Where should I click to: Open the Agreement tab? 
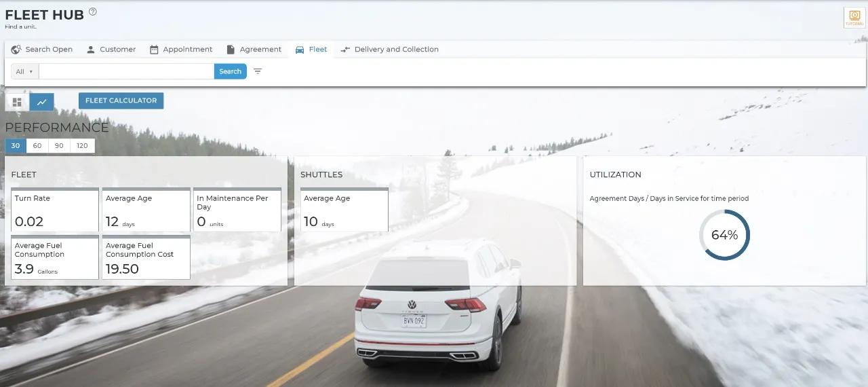(254, 50)
